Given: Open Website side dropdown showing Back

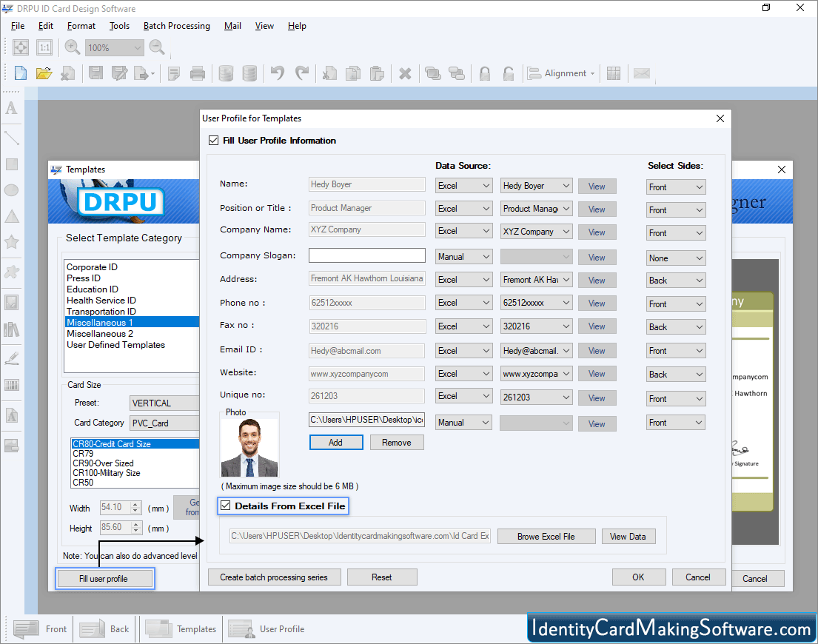Looking at the screenshot, I should pyautogui.click(x=676, y=375).
